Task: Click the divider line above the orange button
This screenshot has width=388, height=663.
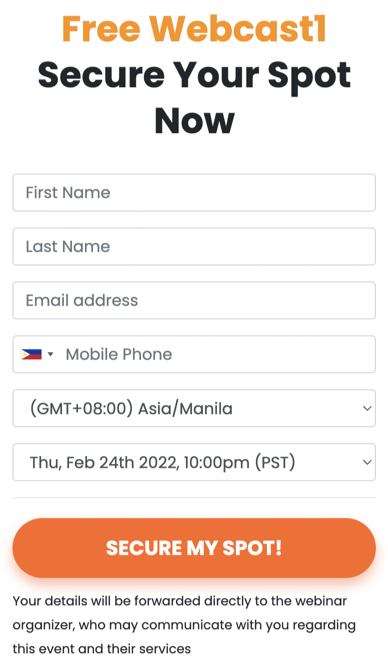Action: coord(194,498)
